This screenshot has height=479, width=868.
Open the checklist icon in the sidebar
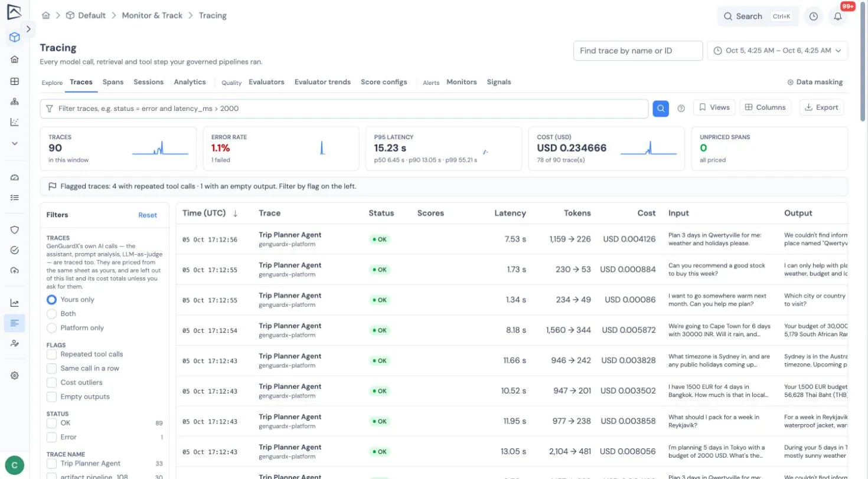click(15, 198)
